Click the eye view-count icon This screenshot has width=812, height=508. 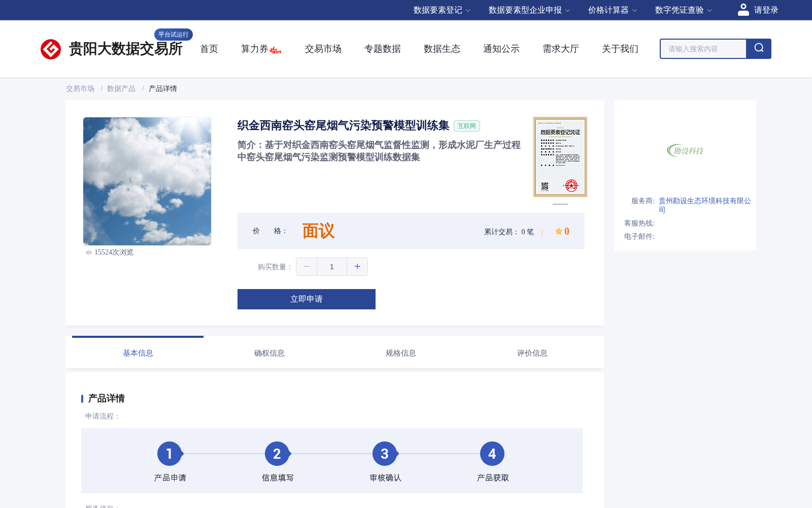point(89,252)
